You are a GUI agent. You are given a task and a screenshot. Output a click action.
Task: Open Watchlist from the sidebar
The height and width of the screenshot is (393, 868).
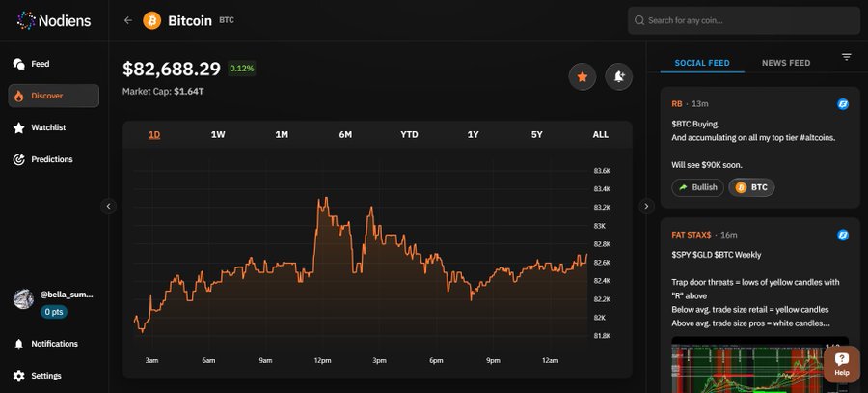pos(54,127)
